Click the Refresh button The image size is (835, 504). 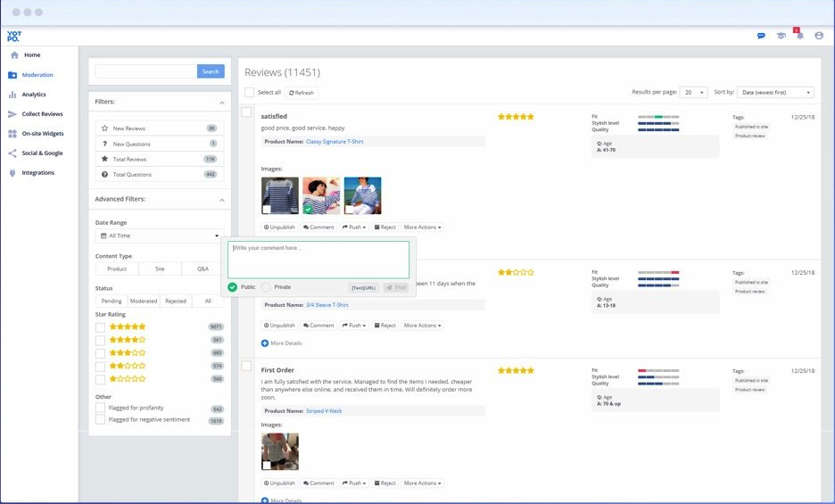tap(301, 93)
